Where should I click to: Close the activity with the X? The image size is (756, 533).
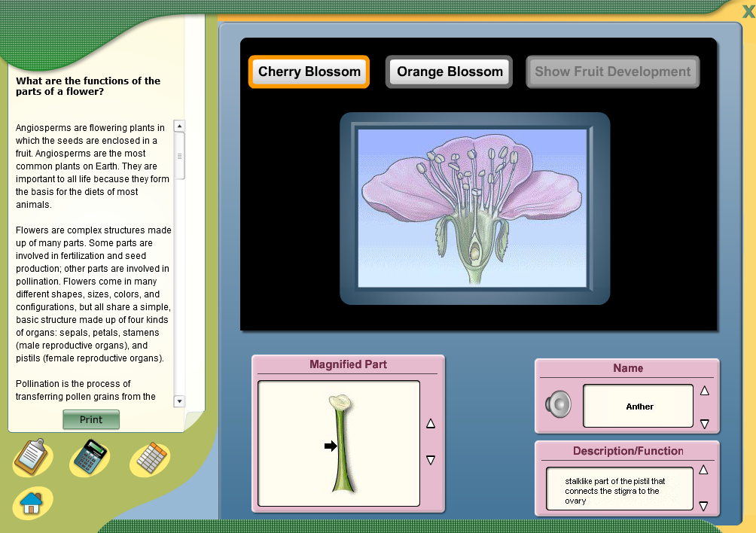pyautogui.click(x=748, y=11)
